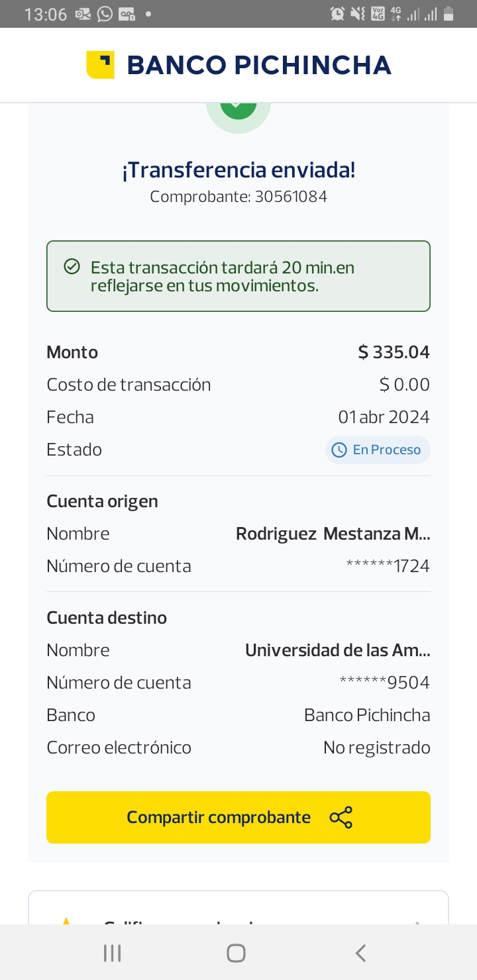
Task: Tap the 20 min transaction notice banner
Action: (x=238, y=276)
